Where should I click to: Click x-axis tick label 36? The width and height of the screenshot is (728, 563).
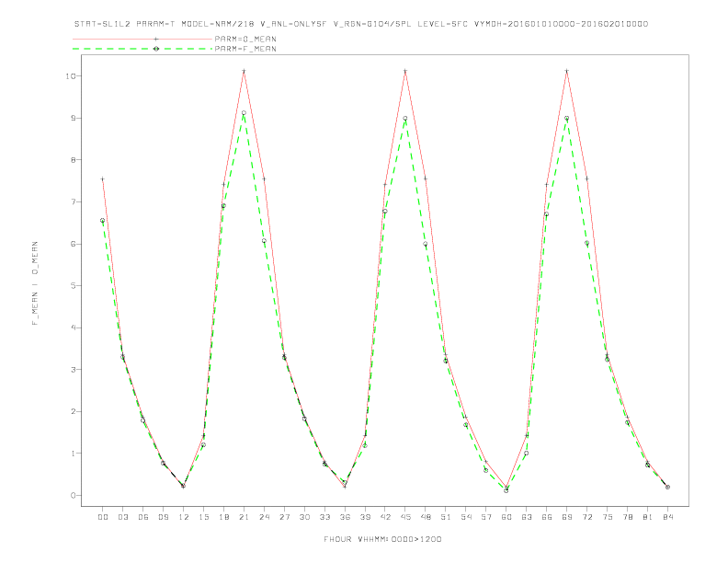(345, 517)
